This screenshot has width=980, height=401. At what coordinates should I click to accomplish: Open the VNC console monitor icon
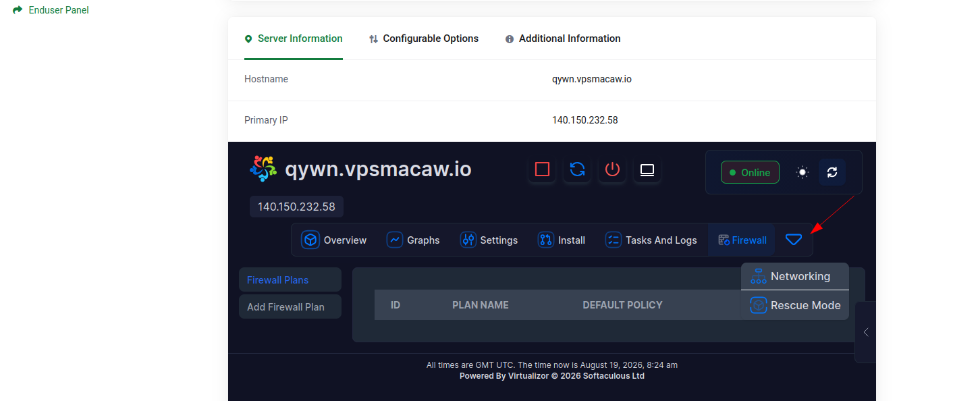pyautogui.click(x=647, y=169)
